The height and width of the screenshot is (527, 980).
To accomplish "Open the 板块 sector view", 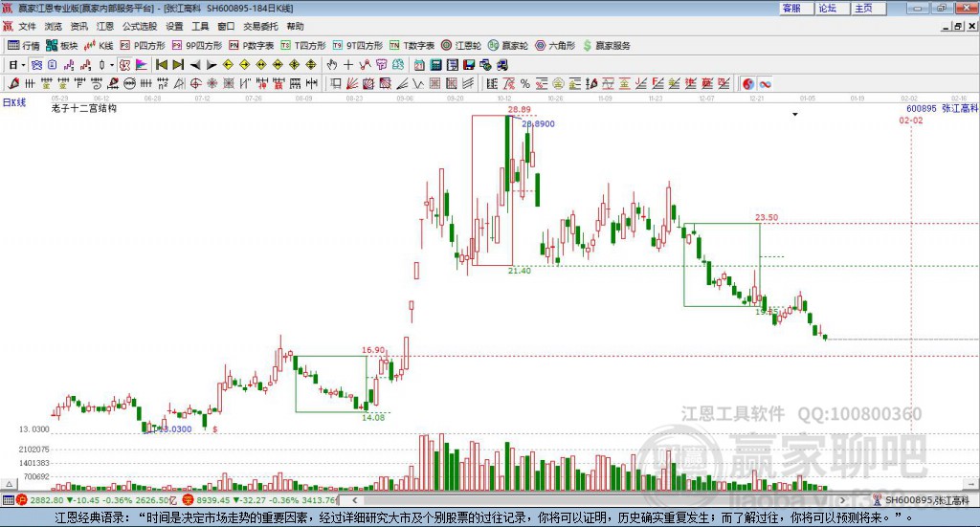I will click(62, 46).
